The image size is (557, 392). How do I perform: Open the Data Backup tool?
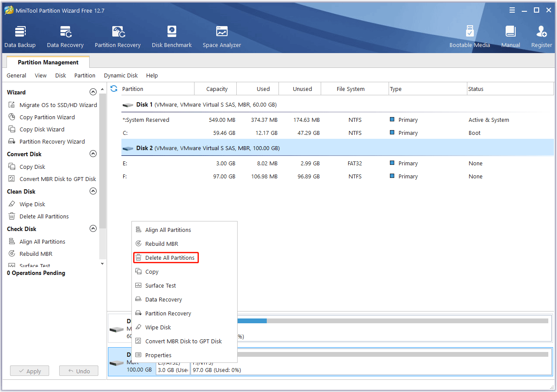coord(20,37)
